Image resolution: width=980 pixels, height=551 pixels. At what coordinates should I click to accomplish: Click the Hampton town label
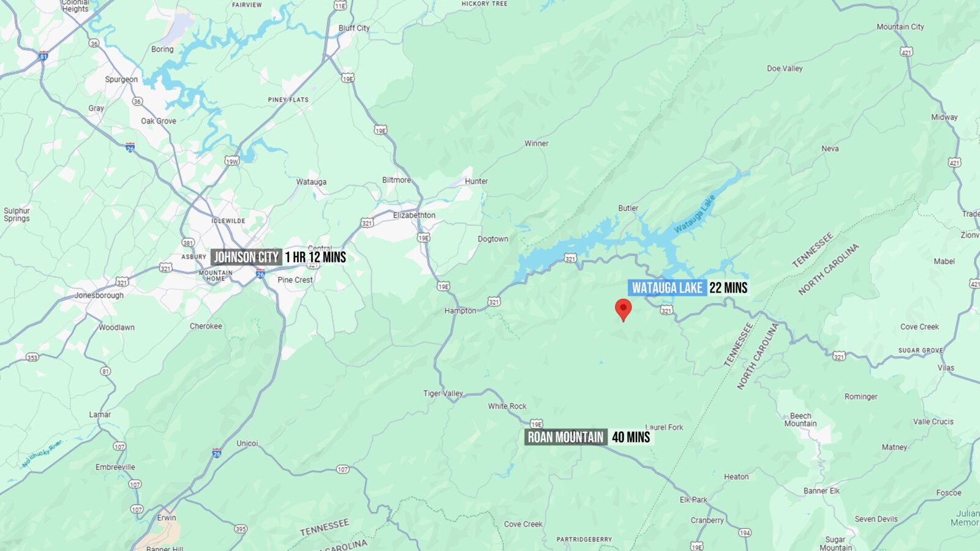(460, 311)
